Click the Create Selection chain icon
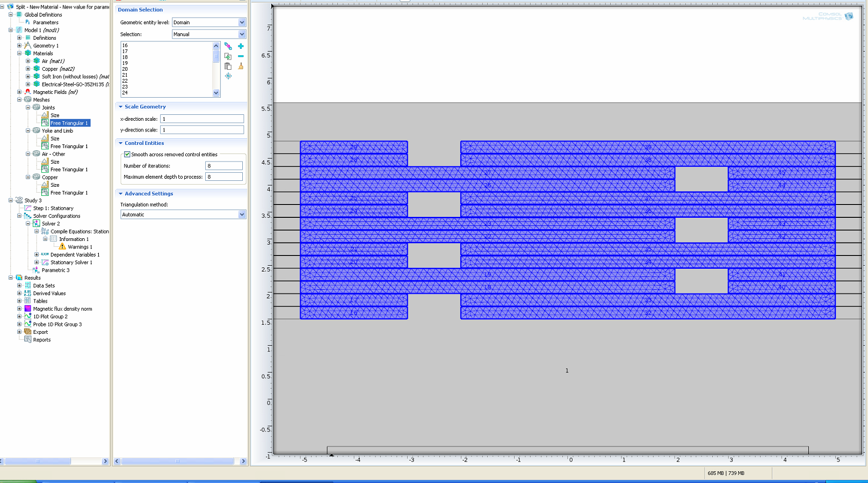The width and height of the screenshot is (868, 483). pos(228,46)
